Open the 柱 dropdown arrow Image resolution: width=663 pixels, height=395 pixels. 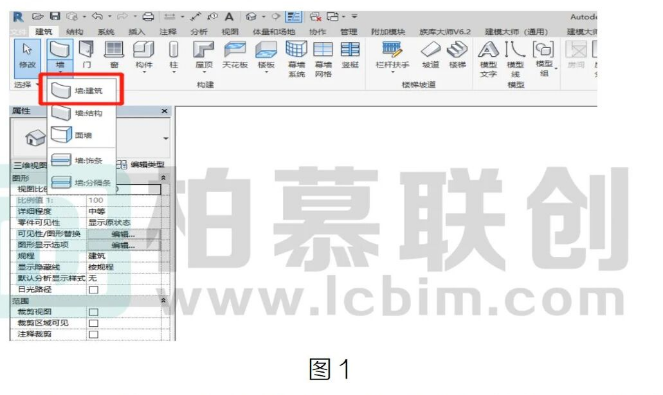click(x=174, y=72)
